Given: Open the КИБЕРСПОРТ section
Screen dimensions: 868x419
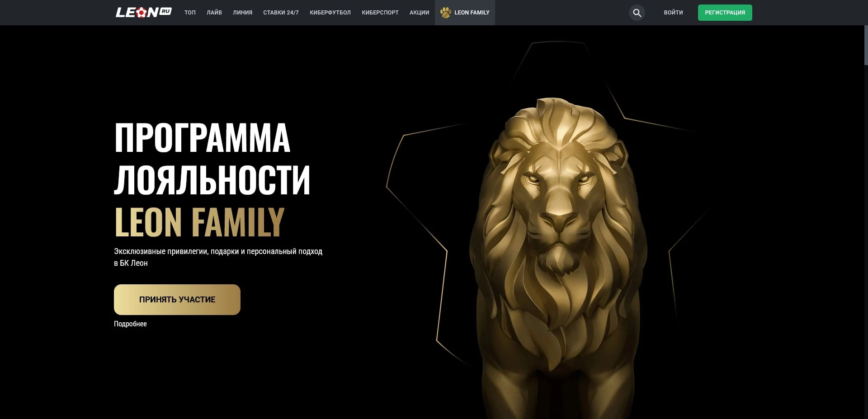Looking at the screenshot, I should tap(380, 13).
